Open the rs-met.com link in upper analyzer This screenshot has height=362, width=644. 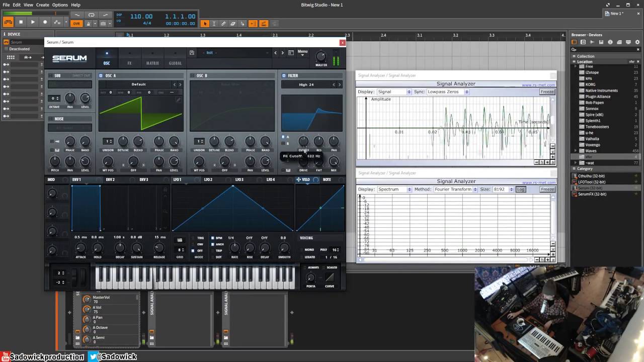[538, 85]
